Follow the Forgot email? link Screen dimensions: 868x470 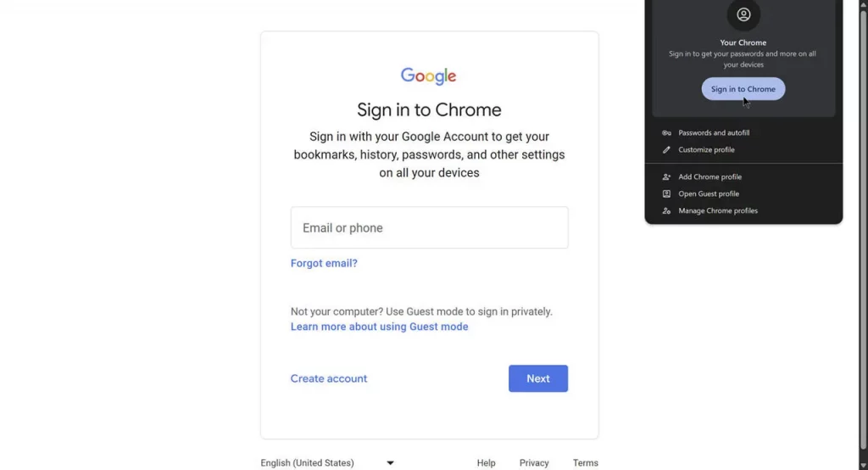[x=324, y=264]
